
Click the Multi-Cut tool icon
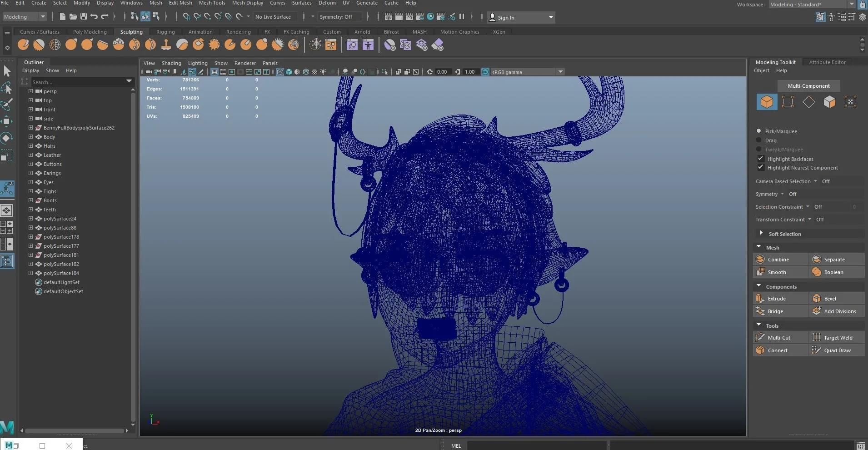(x=760, y=338)
